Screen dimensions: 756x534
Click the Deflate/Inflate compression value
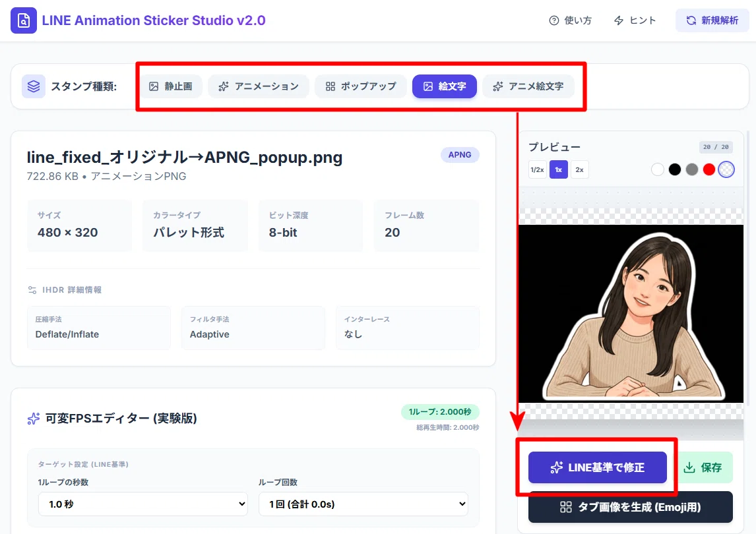(67, 334)
